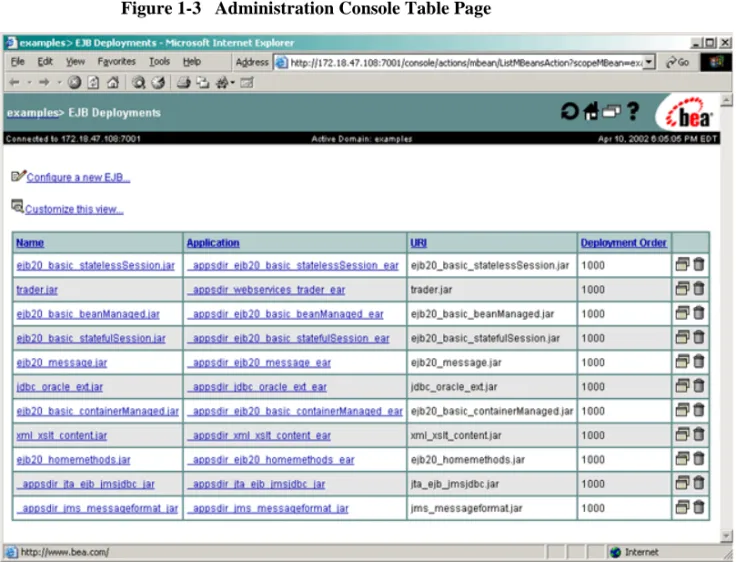Click the page scrollbar up arrow
This screenshot has height=562, width=736.
click(726, 100)
